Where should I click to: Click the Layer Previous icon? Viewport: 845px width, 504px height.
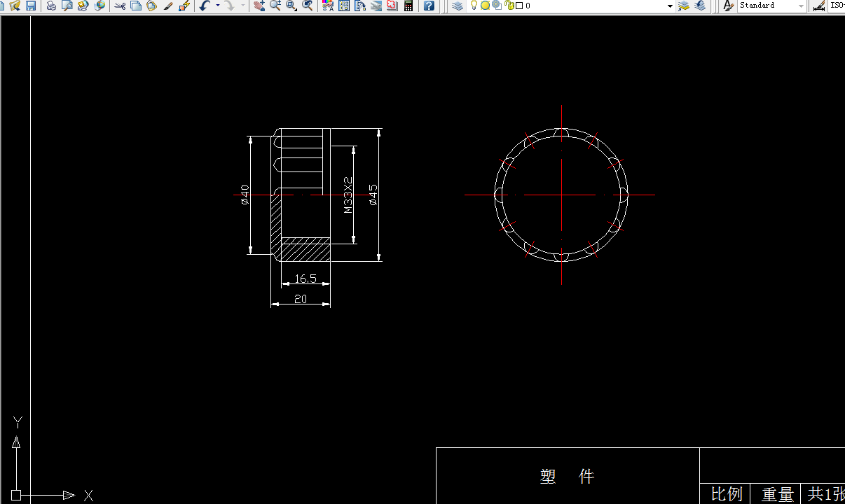(700, 6)
